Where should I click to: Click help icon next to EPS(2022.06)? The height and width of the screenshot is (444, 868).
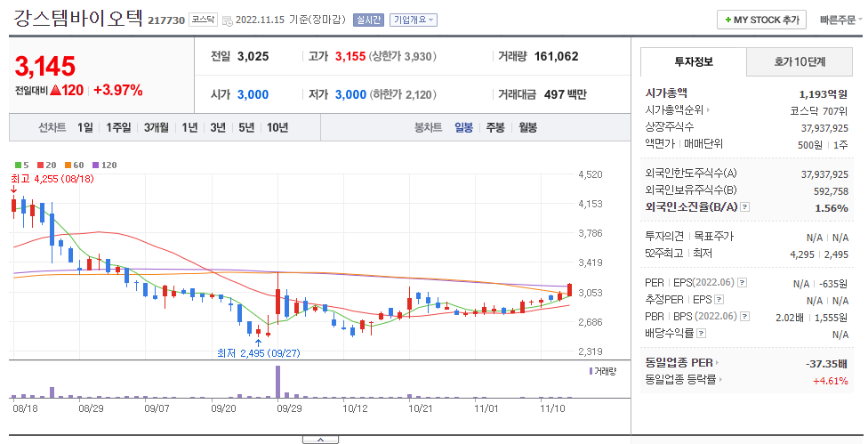click(742, 283)
